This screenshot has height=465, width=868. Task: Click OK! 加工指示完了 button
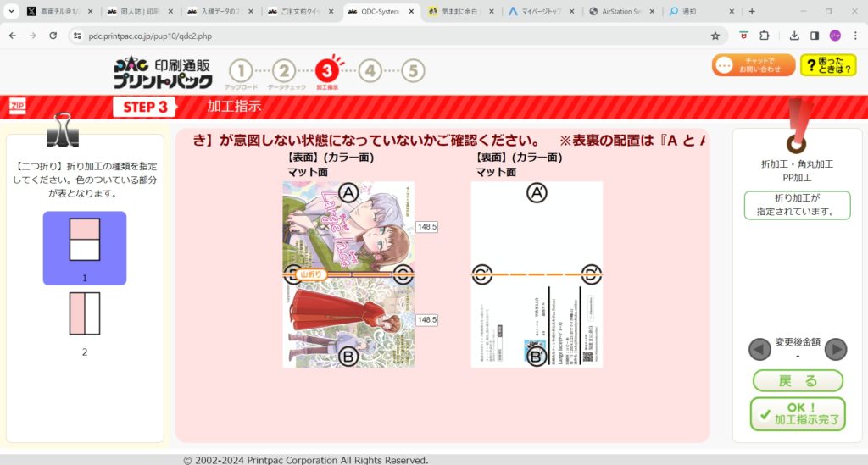798,413
